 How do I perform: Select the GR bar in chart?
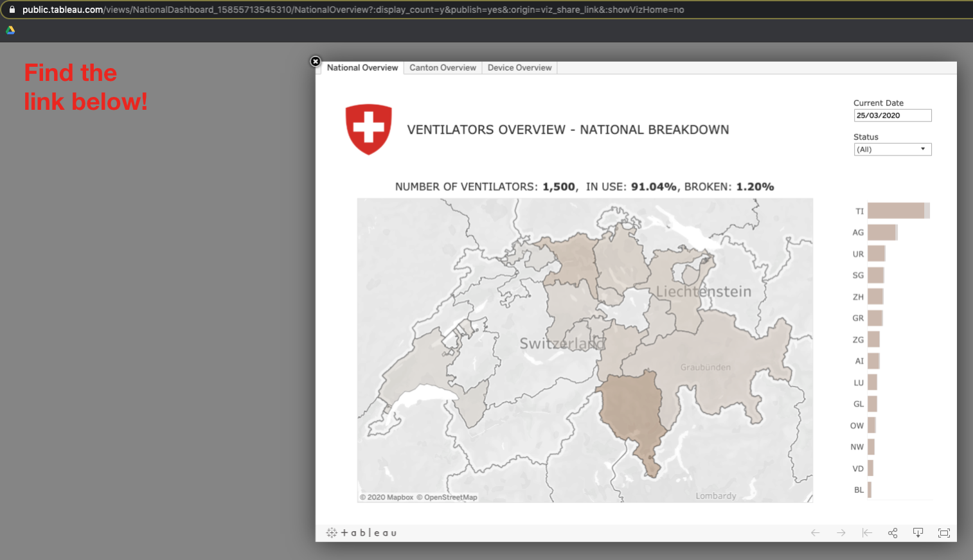pos(875,318)
